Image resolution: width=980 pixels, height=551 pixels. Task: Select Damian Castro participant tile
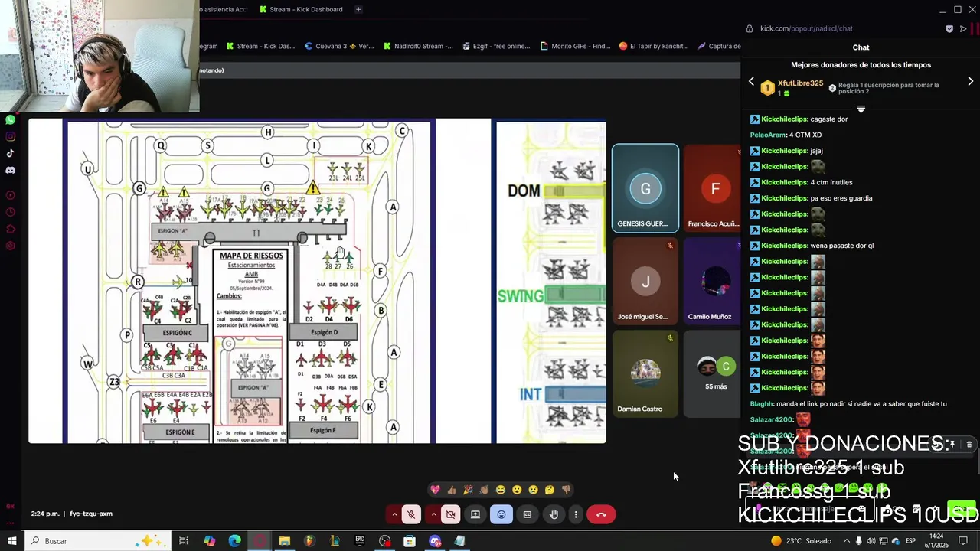pyautogui.click(x=645, y=373)
